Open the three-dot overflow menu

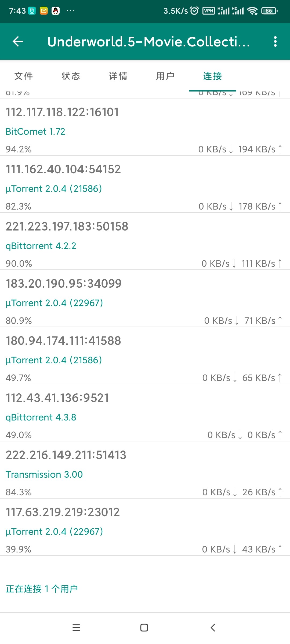point(275,42)
